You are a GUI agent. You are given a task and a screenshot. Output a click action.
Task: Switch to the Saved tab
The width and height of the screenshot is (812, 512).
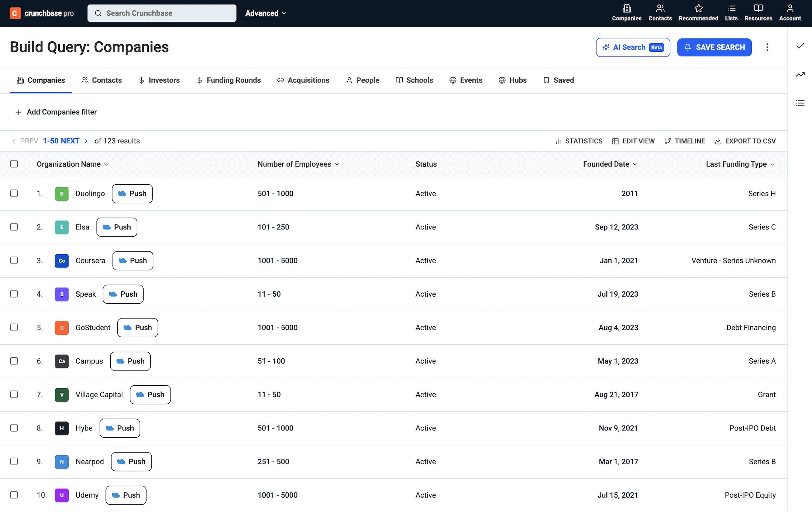click(x=558, y=80)
